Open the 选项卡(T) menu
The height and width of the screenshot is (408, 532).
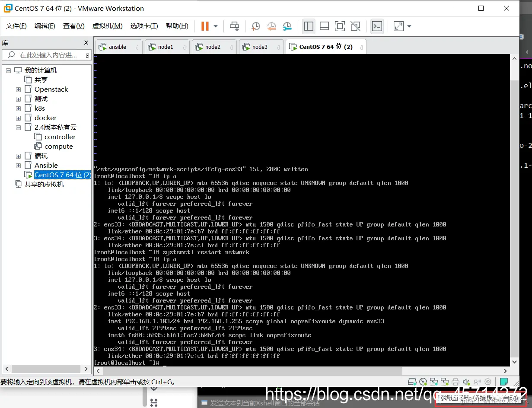click(144, 26)
